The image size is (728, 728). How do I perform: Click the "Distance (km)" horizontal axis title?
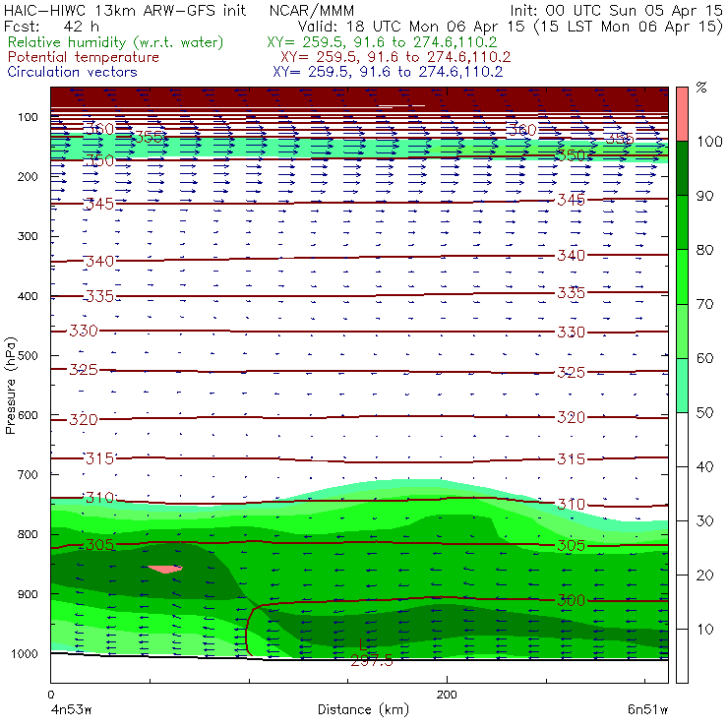click(364, 709)
